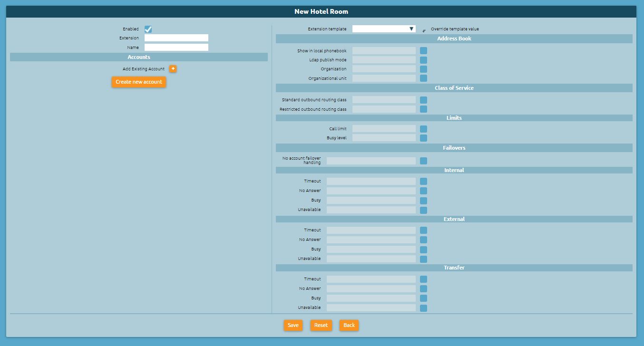The width and height of the screenshot is (644, 346).
Task: Toggle override for Internal Unavailable
Action: click(423, 210)
